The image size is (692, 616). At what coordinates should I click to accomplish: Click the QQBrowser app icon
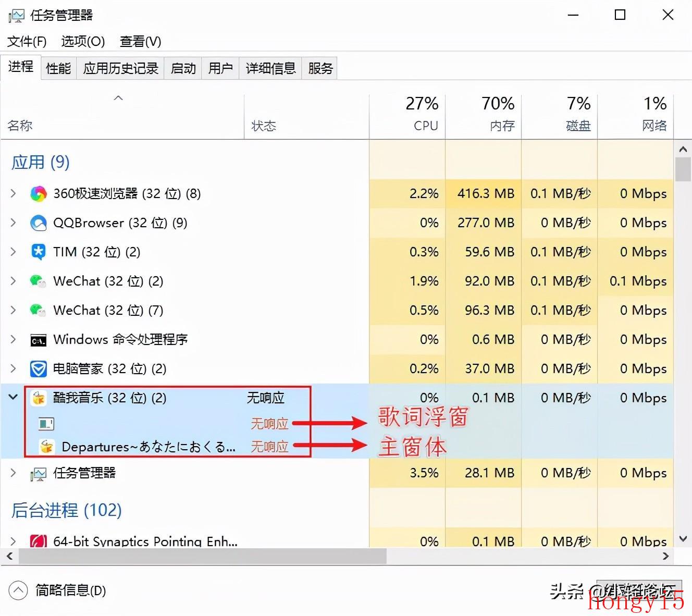39,223
